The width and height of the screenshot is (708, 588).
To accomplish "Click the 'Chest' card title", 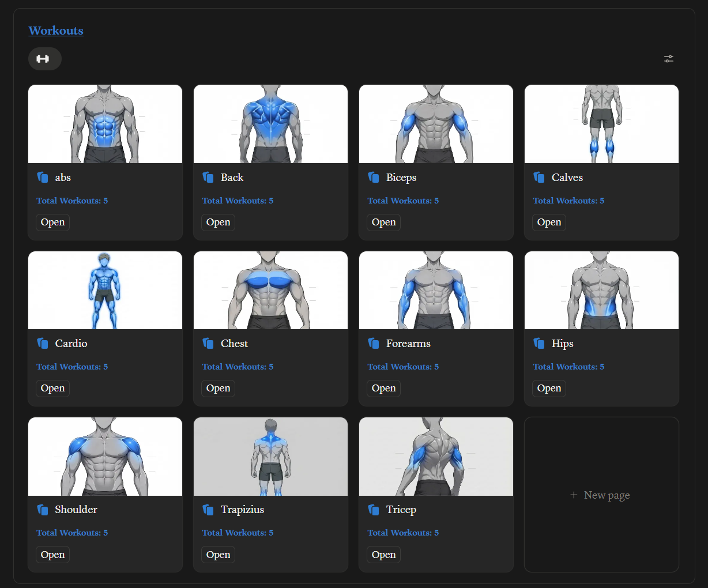I will point(234,344).
